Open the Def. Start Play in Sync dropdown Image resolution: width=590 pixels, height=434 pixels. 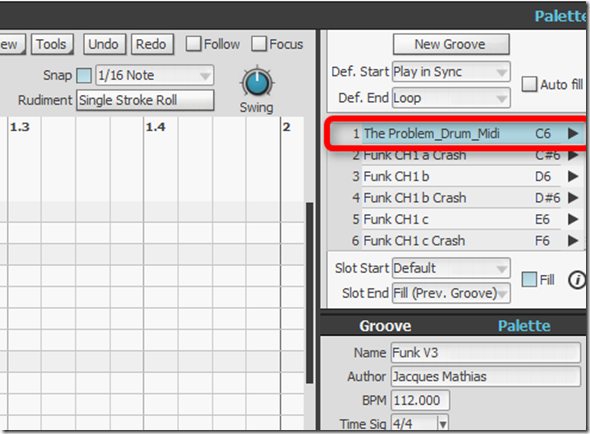[451, 72]
